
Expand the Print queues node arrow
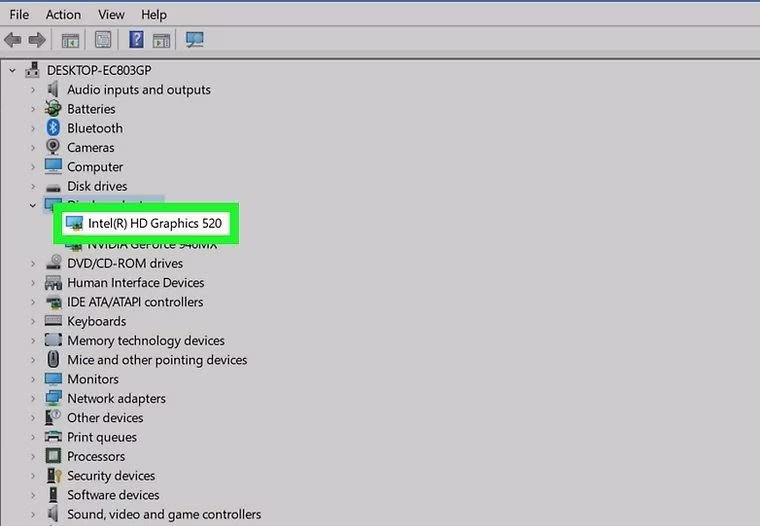[x=32, y=437]
